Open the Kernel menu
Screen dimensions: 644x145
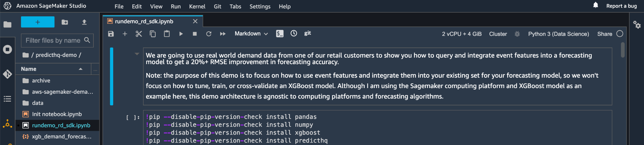point(197,6)
